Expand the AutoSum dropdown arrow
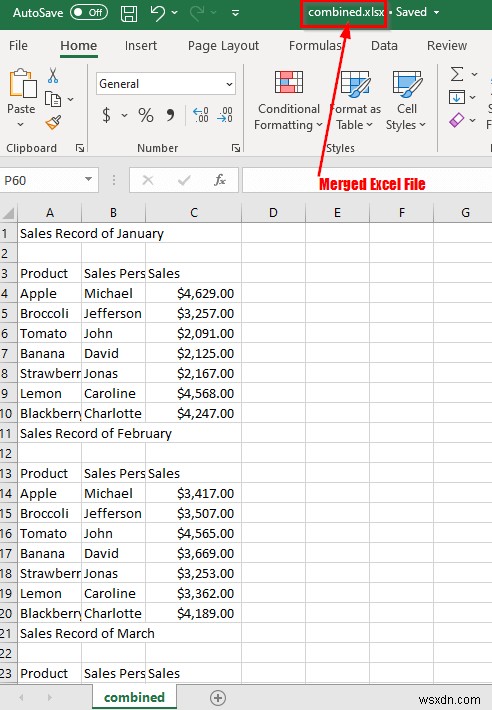Screen dimensions: 492x710 tap(474, 74)
